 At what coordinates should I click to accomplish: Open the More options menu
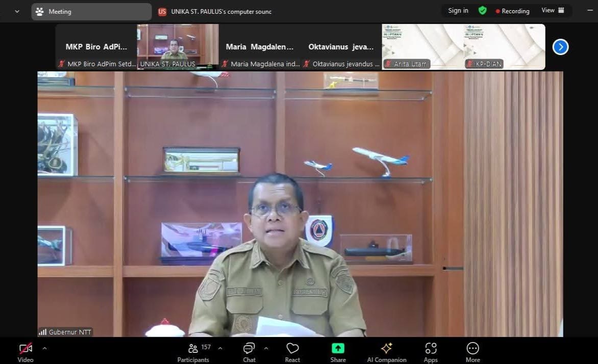472,351
